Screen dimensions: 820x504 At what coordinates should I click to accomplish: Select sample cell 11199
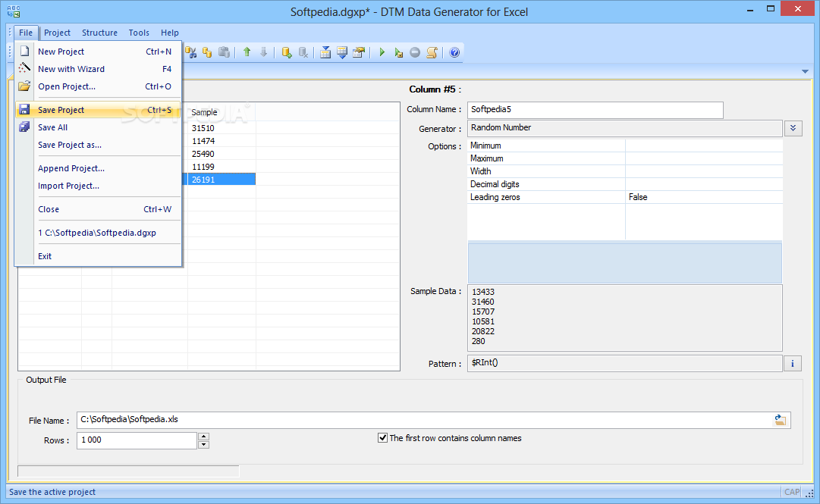coord(221,167)
